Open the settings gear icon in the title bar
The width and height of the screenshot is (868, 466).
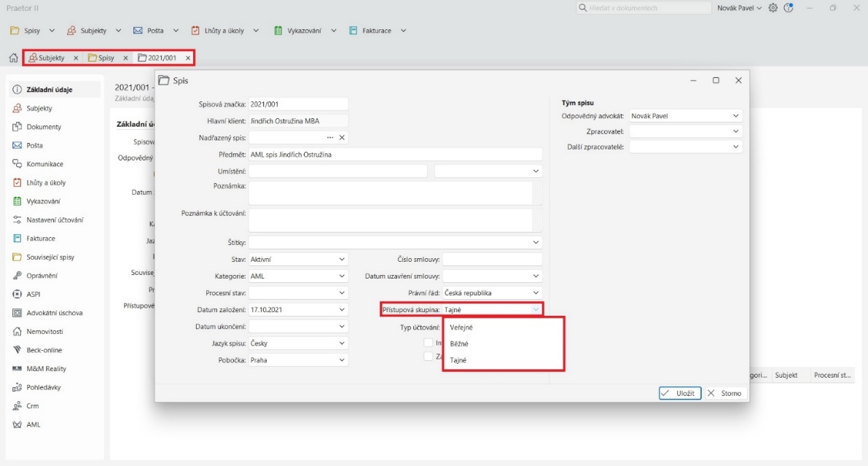(x=773, y=8)
